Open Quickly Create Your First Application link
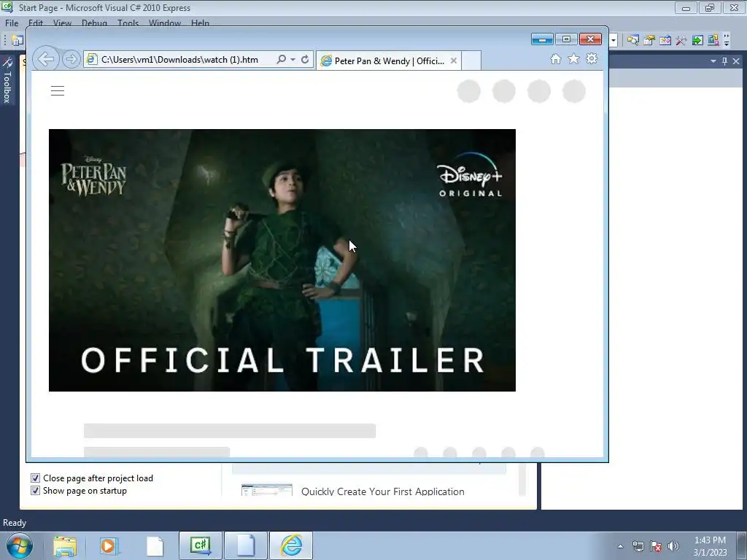Viewport: 747px width, 560px height. click(382, 491)
